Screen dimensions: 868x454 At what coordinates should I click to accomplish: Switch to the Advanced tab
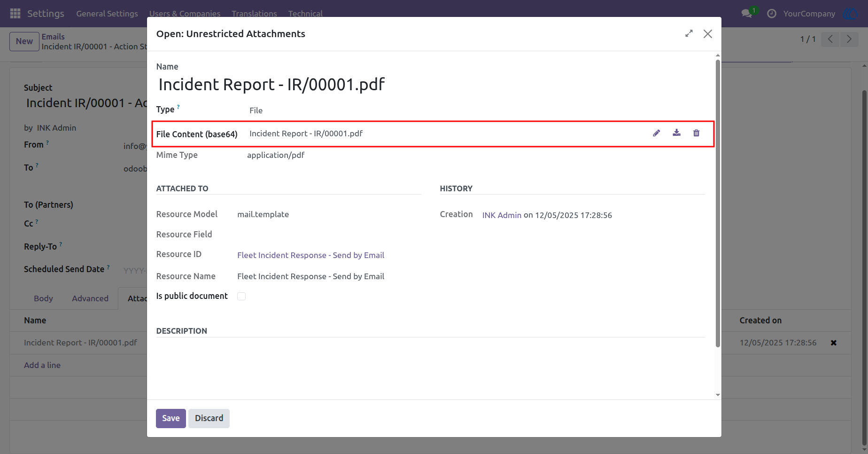click(x=90, y=298)
